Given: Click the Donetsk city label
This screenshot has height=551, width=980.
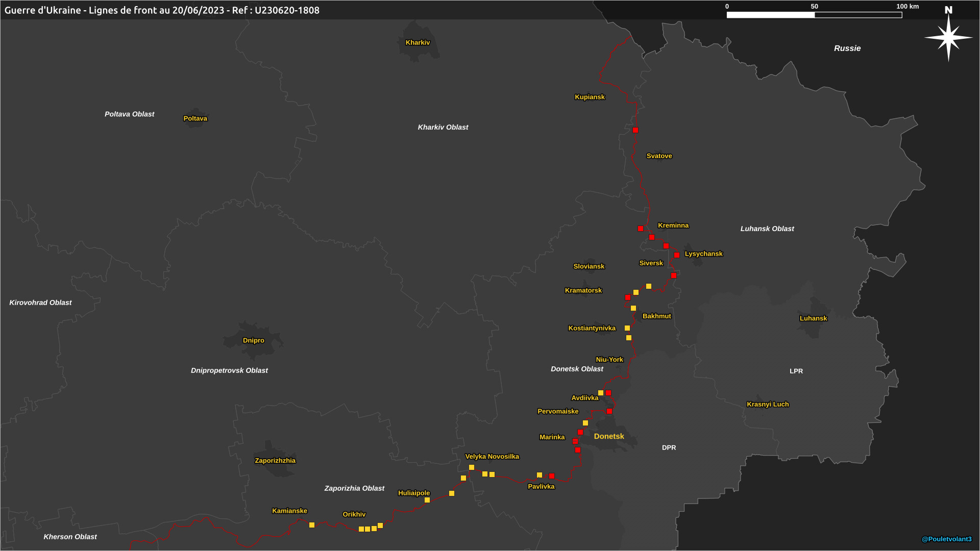Looking at the screenshot, I should point(609,436).
